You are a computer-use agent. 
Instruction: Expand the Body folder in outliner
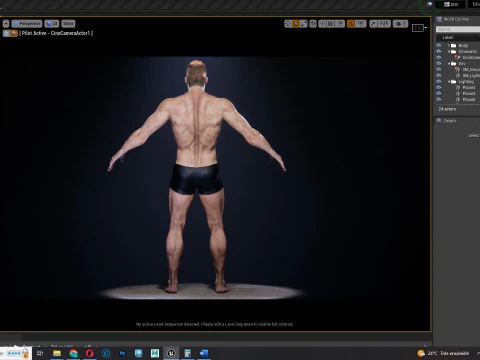tap(449, 45)
